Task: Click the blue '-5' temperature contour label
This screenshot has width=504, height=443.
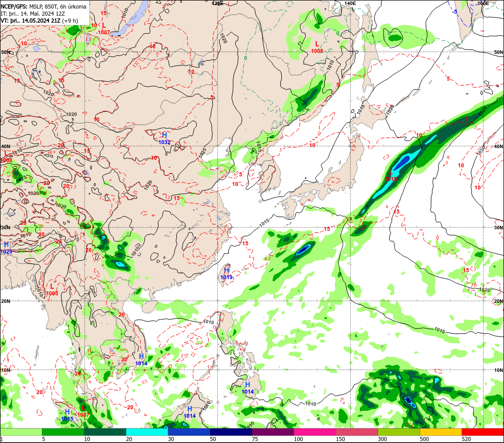Action: click(x=455, y=12)
